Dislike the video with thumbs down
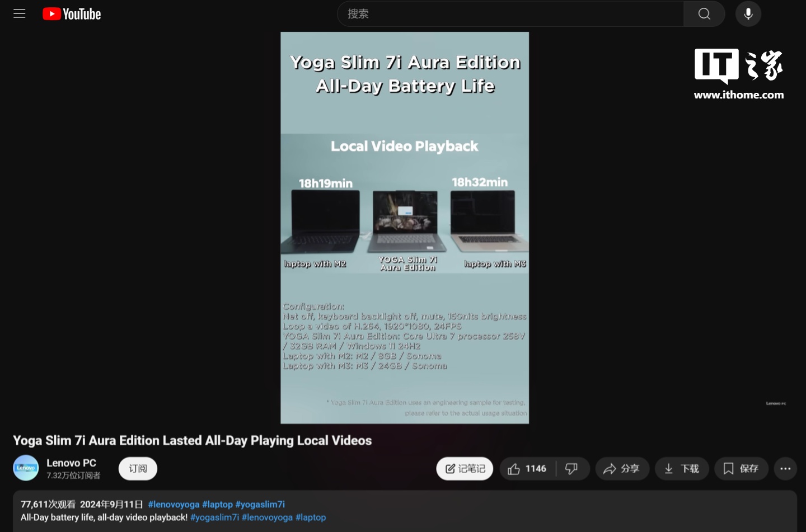The width and height of the screenshot is (806, 532). click(x=571, y=469)
